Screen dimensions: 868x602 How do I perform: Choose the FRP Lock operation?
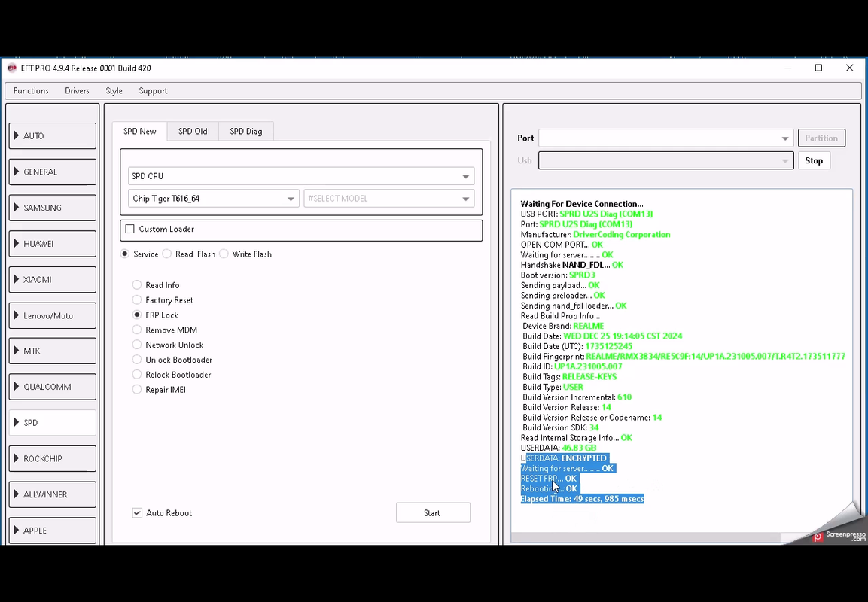click(137, 315)
